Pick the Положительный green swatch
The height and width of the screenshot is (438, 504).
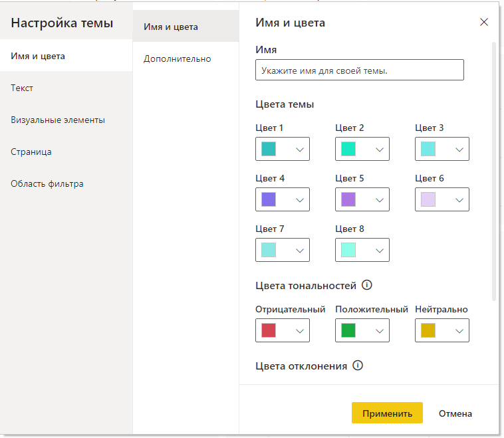(x=348, y=330)
